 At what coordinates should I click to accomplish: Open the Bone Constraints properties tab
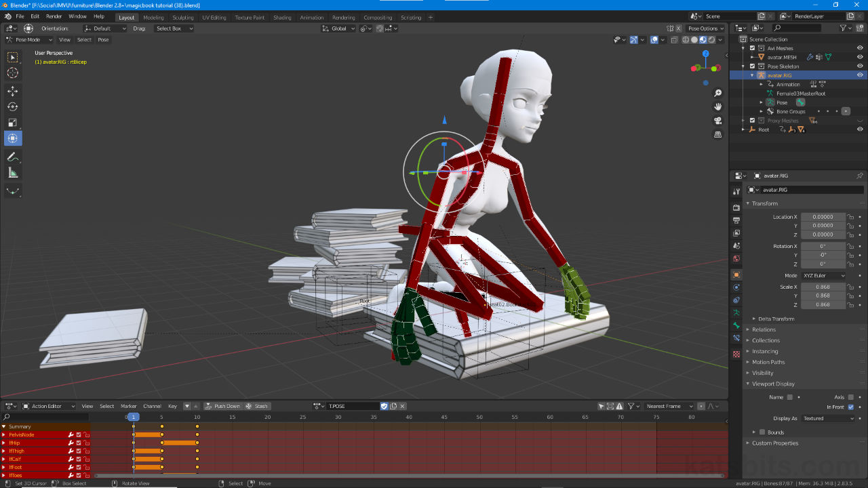pos(736,338)
